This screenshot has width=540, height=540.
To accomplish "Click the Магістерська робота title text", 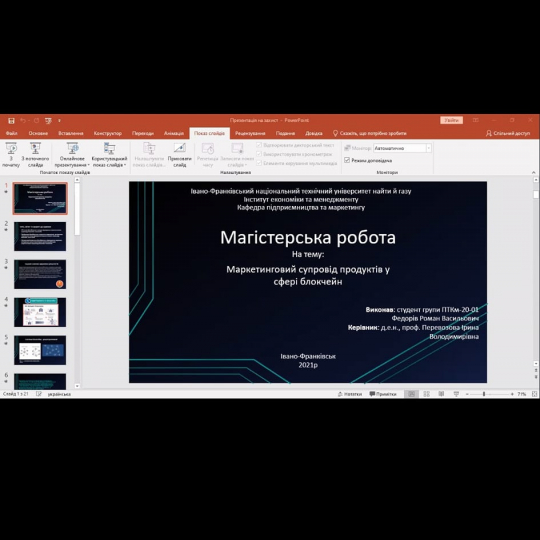I will point(308,238).
